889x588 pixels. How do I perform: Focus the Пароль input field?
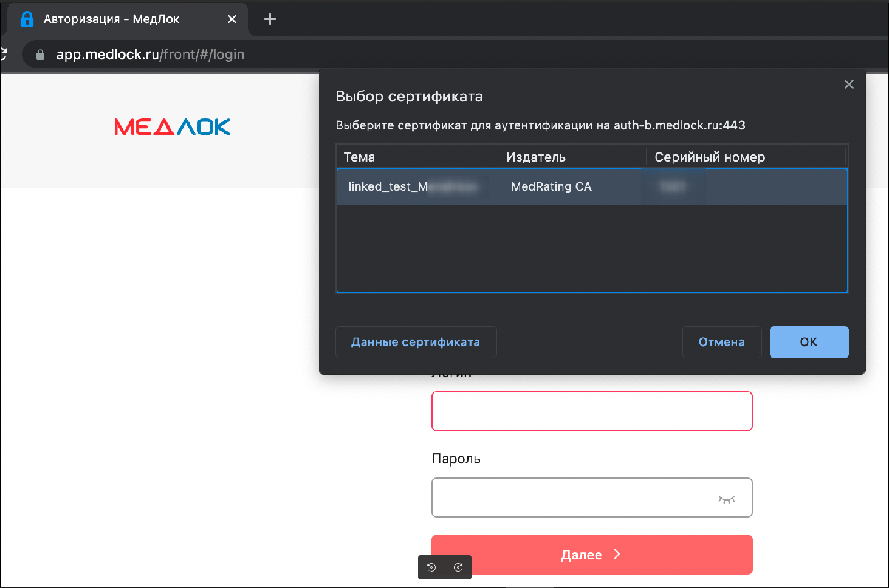(592, 497)
